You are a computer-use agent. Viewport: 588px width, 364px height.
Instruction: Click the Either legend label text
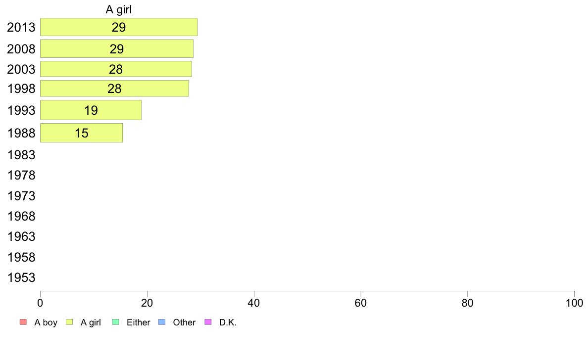click(139, 322)
